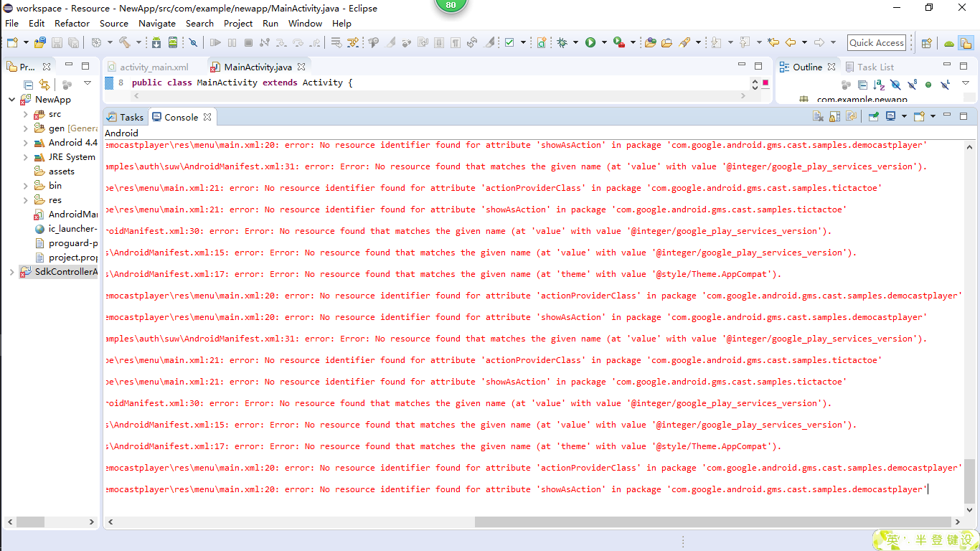Image resolution: width=980 pixels, height=551 pixels.
Task: Click Collapse All in Project Explorer
Action: pos(29,84)
